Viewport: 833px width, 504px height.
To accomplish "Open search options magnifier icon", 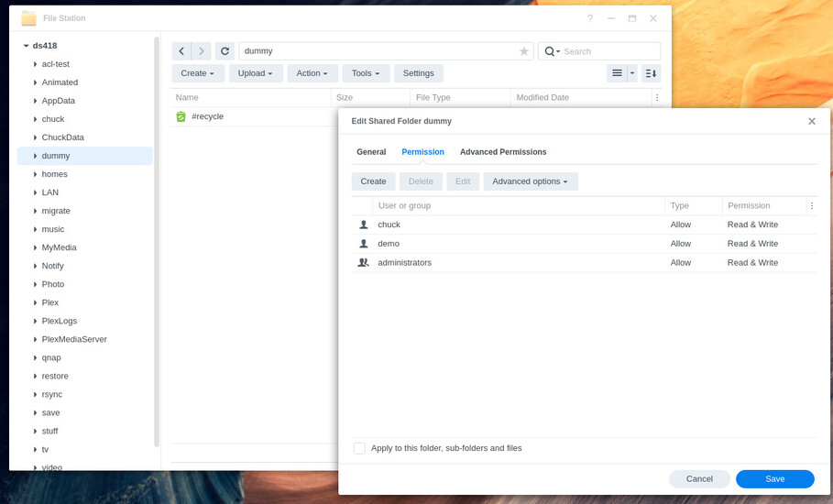I will point(552,51).
